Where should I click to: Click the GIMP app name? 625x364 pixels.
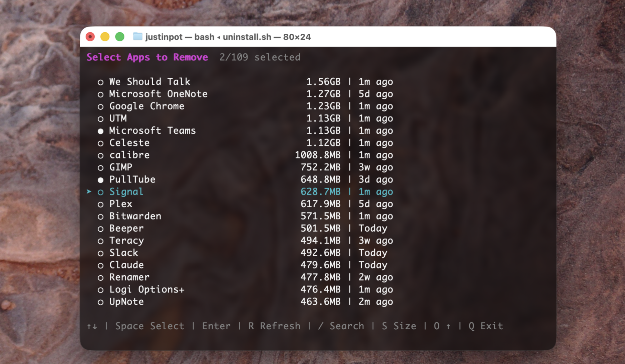pos(121,167)
